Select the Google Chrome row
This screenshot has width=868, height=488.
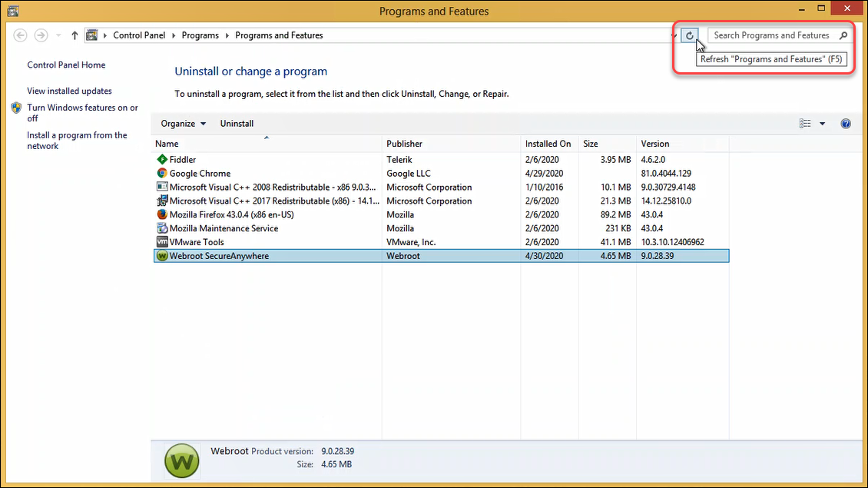pyautogui.click(x=441, y=174)
